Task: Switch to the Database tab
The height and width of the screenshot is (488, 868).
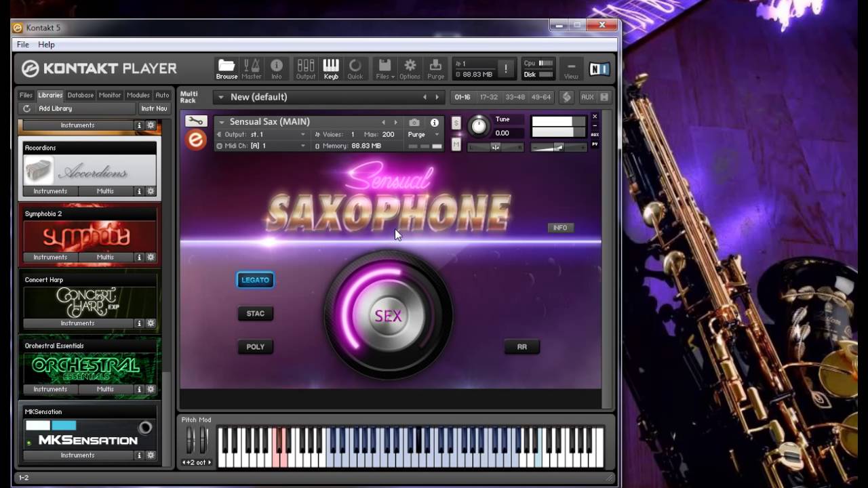Action: pos(80,95)
